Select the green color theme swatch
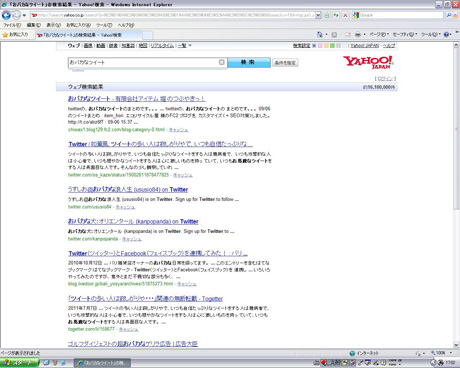 (332, 45)
